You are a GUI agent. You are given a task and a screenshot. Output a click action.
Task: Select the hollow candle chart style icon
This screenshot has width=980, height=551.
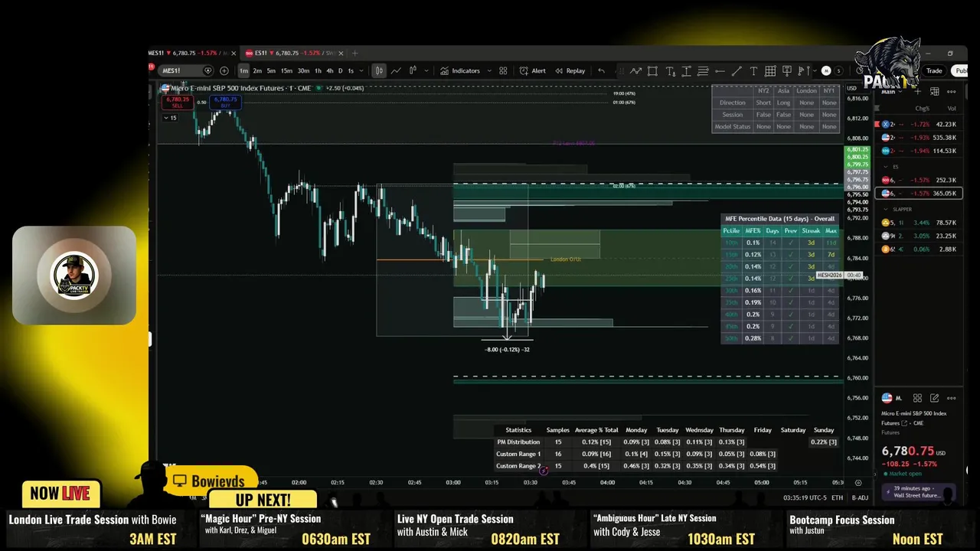(x=413, y=70)
